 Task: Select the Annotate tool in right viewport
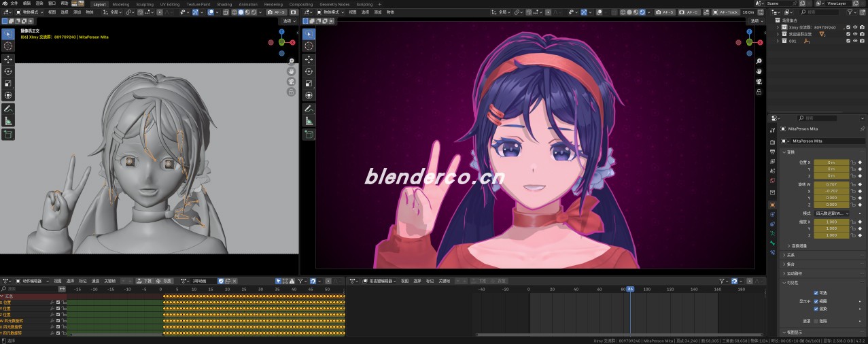[x=309, y=109]
